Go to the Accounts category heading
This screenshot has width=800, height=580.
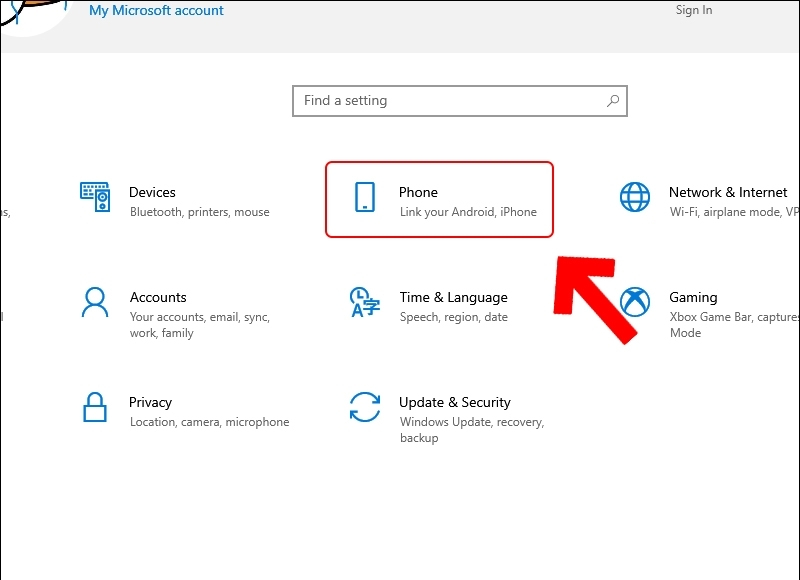(158, 297)
